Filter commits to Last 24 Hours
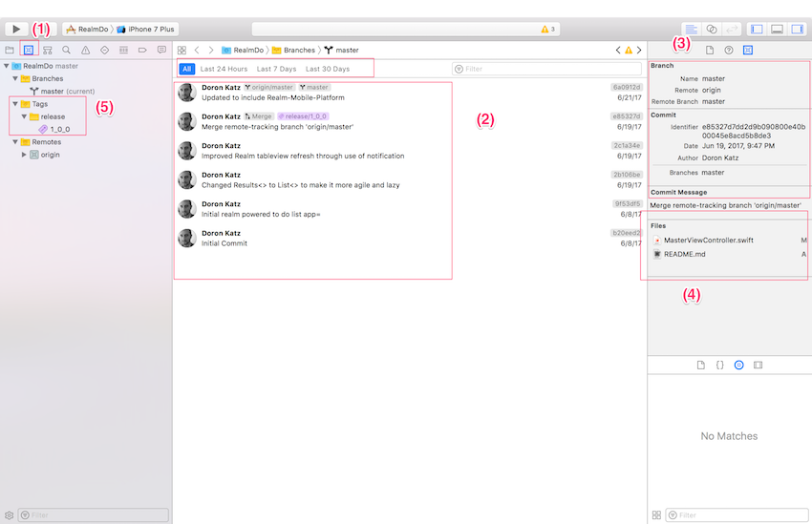 (224, 69)
